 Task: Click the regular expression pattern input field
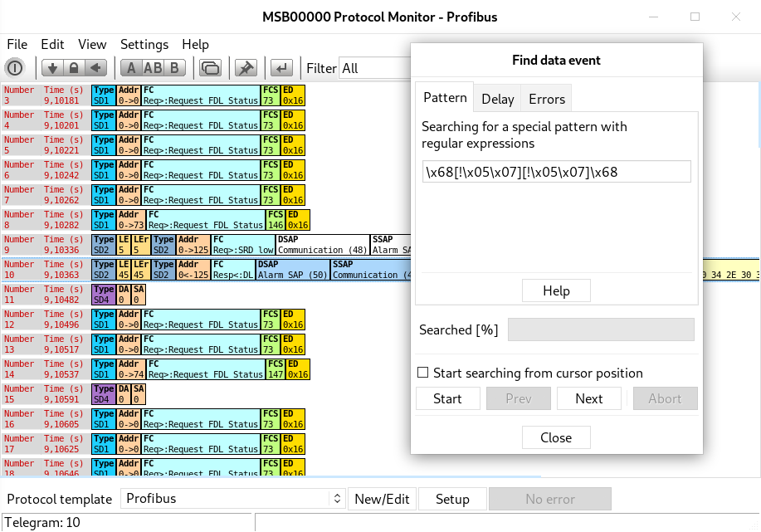(556, 172)
